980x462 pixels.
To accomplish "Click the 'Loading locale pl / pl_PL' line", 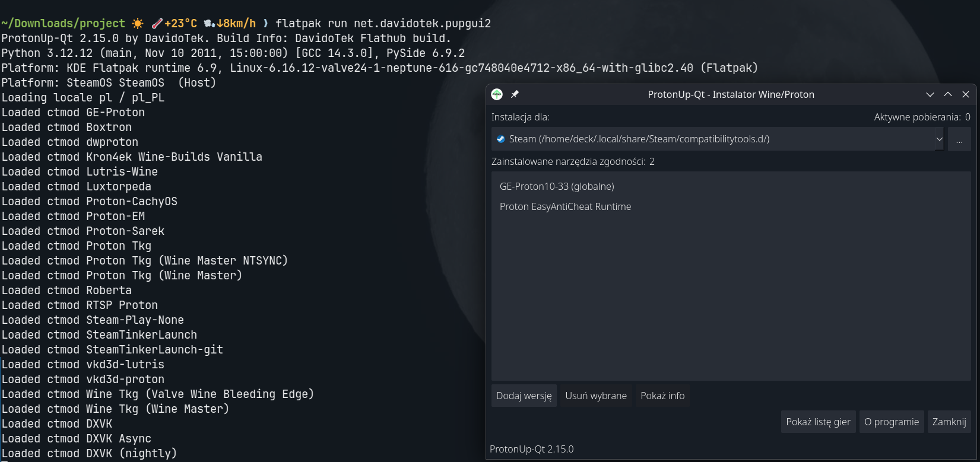I will [x=83, y=98].
